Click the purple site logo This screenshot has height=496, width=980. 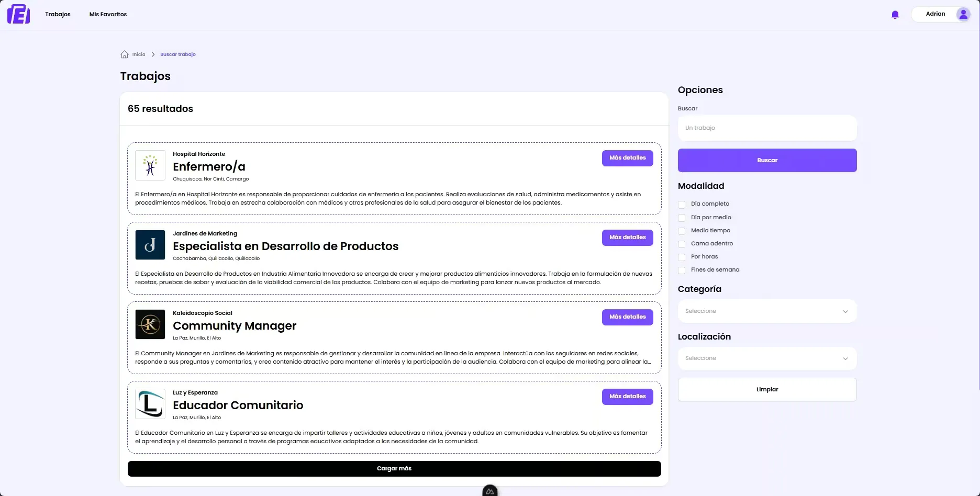click(18, 14)
